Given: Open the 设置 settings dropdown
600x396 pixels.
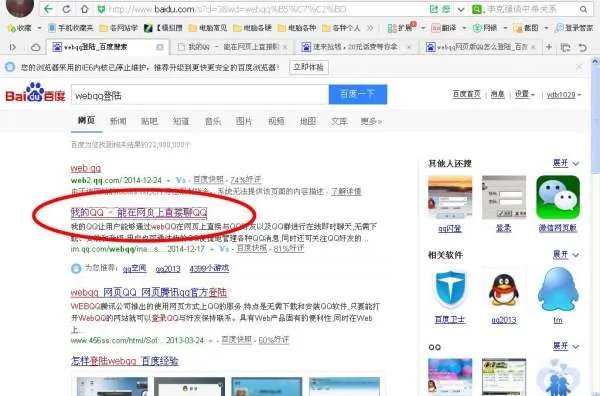Looking at the screenshot, I should 524,94.
